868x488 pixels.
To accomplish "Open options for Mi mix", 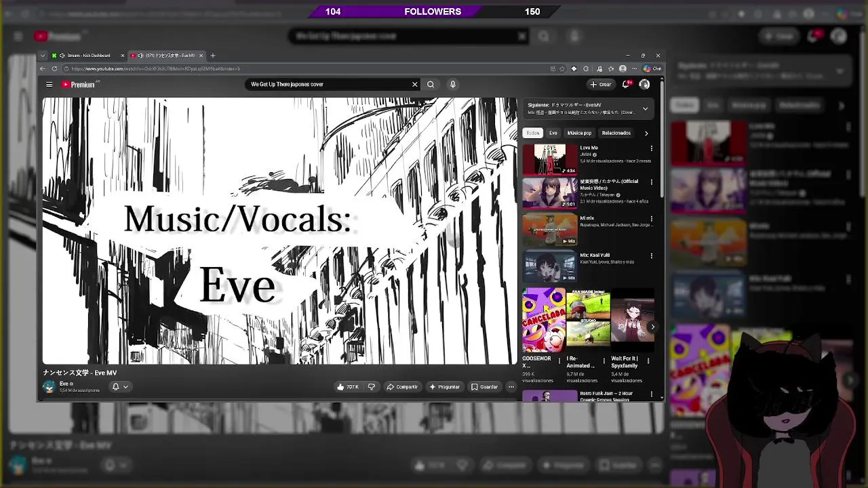I will coord(652,219).
